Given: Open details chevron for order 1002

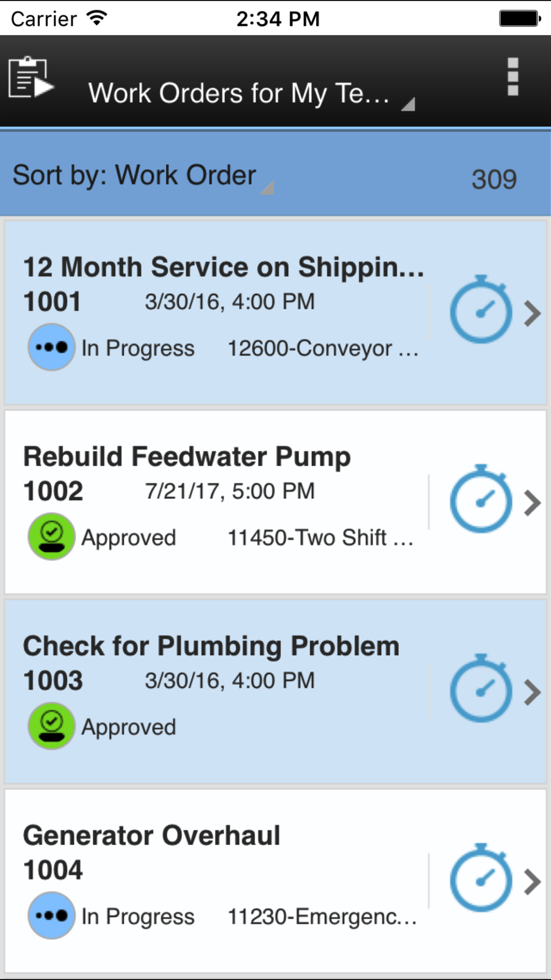Looking at the screenshot, I should (x=532, y=503).
